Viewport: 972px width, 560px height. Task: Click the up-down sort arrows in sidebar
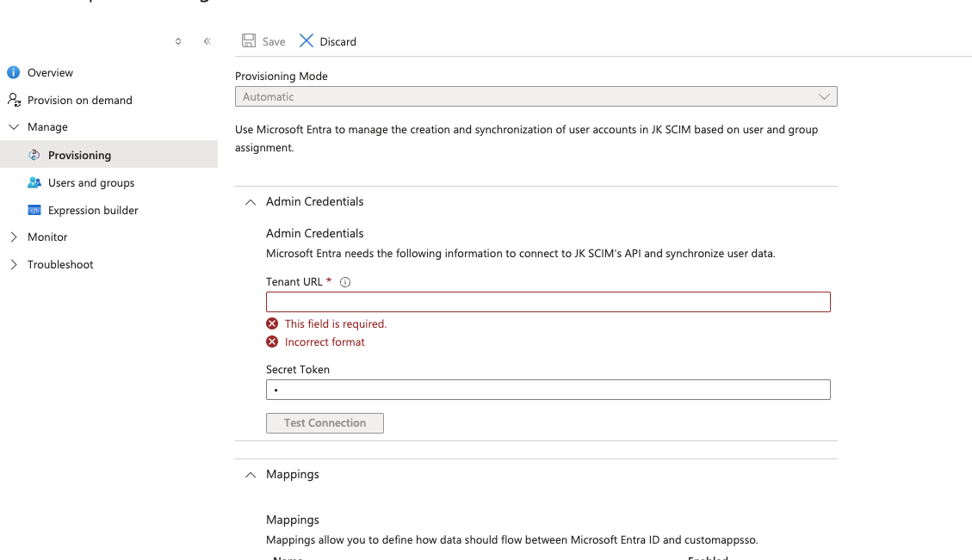178,41
